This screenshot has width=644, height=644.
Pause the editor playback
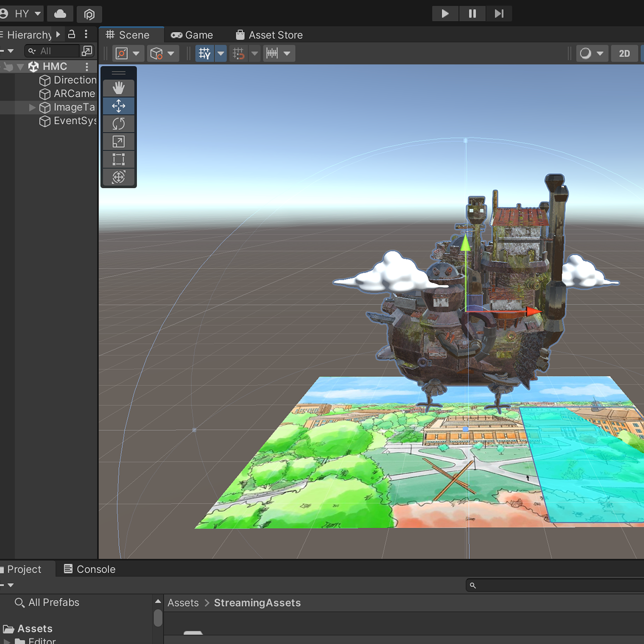coord(472,13)
